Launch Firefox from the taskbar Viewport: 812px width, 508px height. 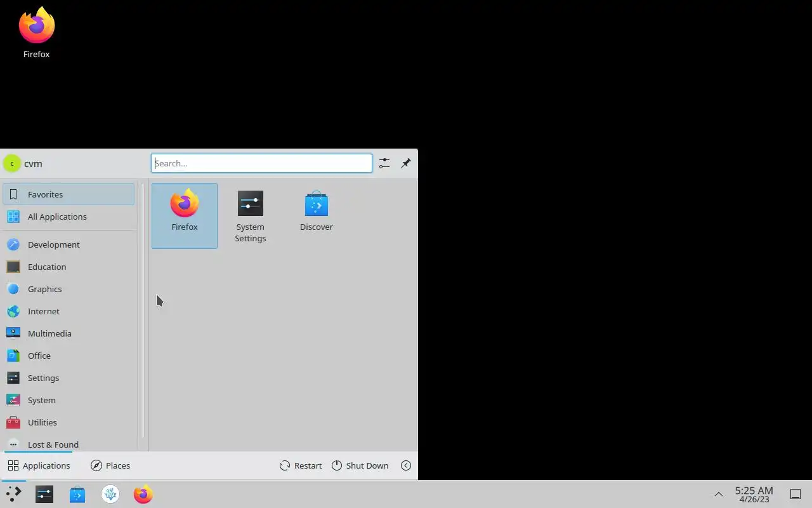pos(143,494)
